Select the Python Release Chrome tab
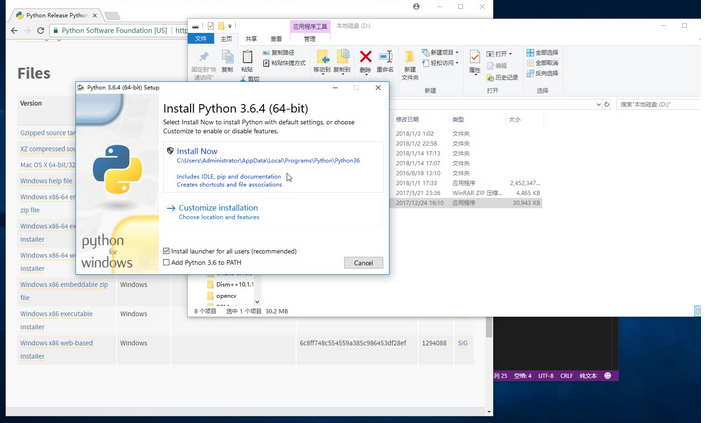 click(x=56, y=15)
